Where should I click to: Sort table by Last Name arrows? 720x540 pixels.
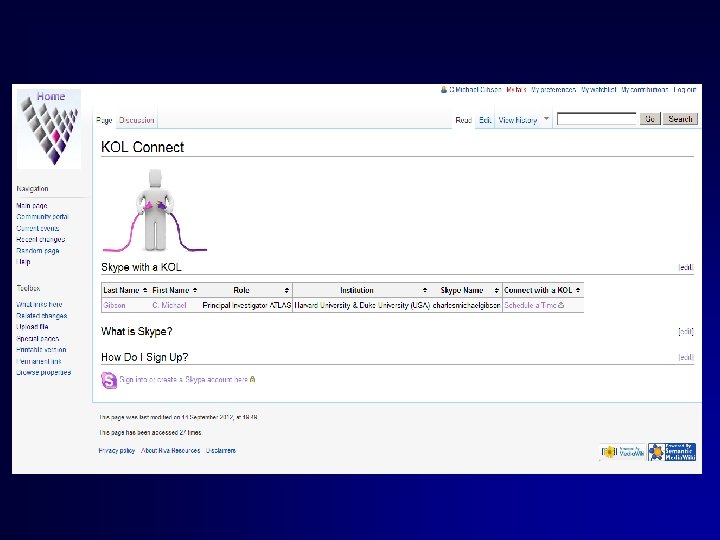[x=145, y=290]
